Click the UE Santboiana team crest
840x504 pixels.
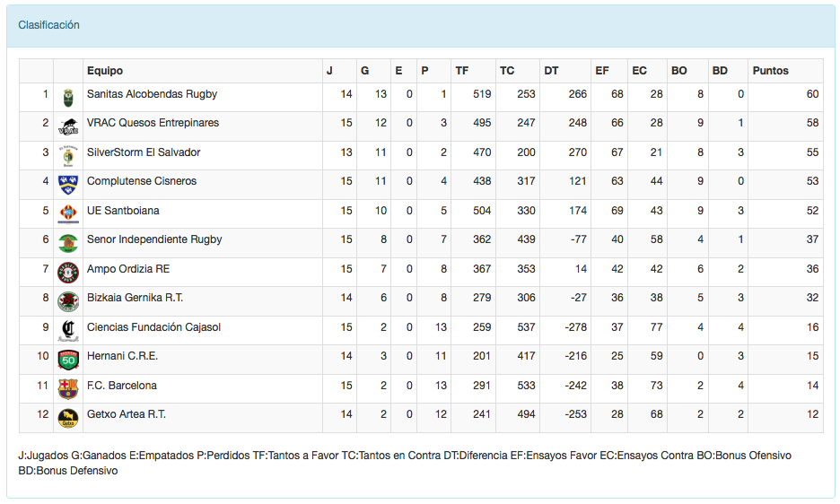[68, 213]
